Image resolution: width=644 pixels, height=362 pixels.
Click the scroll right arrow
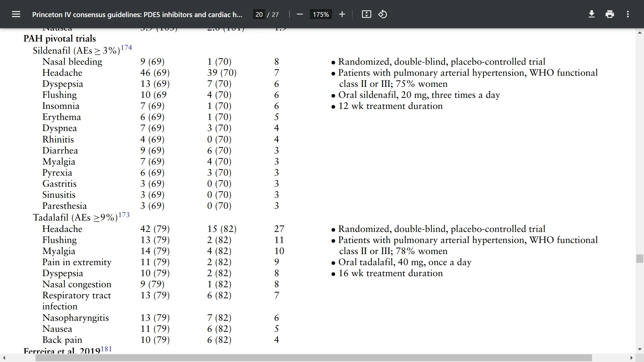click(631, 358)
